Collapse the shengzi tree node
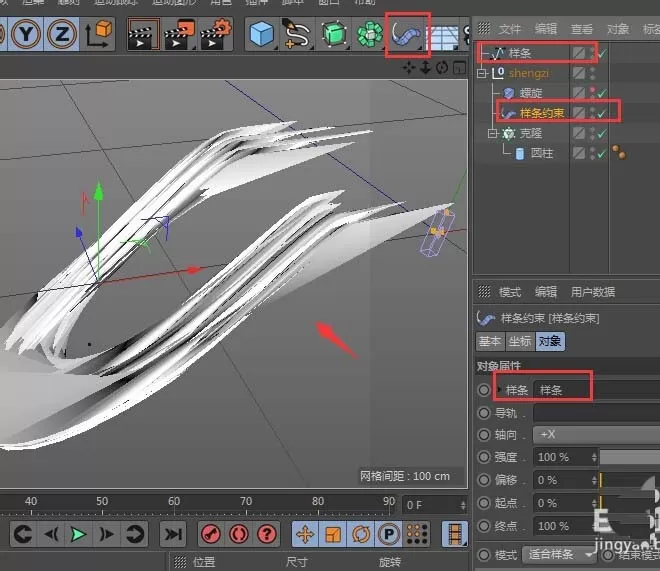 (x=481, y=73)
